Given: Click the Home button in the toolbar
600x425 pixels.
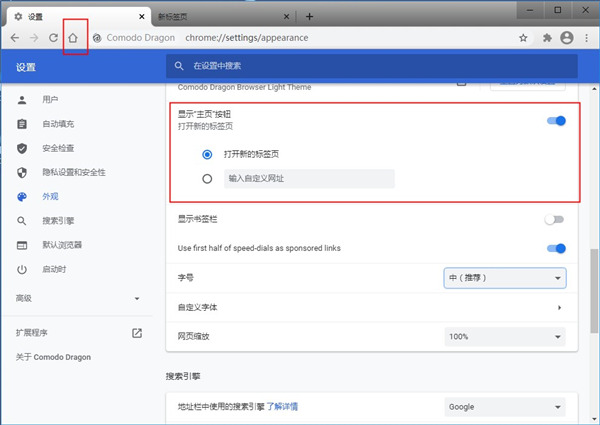Looking at the screenshot, I should point(73,38).
